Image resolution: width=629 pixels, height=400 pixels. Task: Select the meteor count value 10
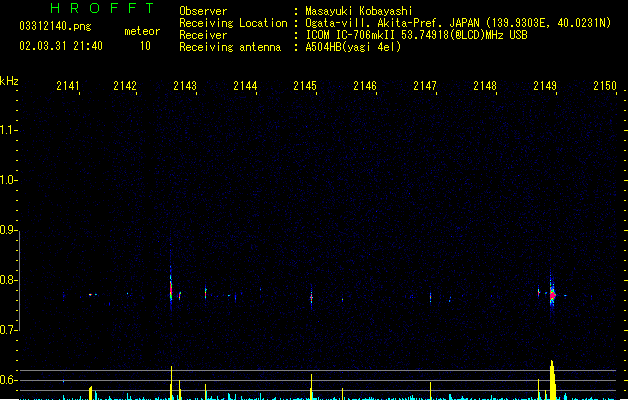tap(145, 46)
